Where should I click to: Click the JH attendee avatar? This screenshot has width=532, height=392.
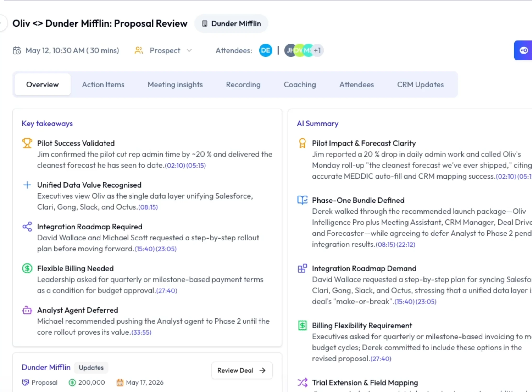[289, 50]
